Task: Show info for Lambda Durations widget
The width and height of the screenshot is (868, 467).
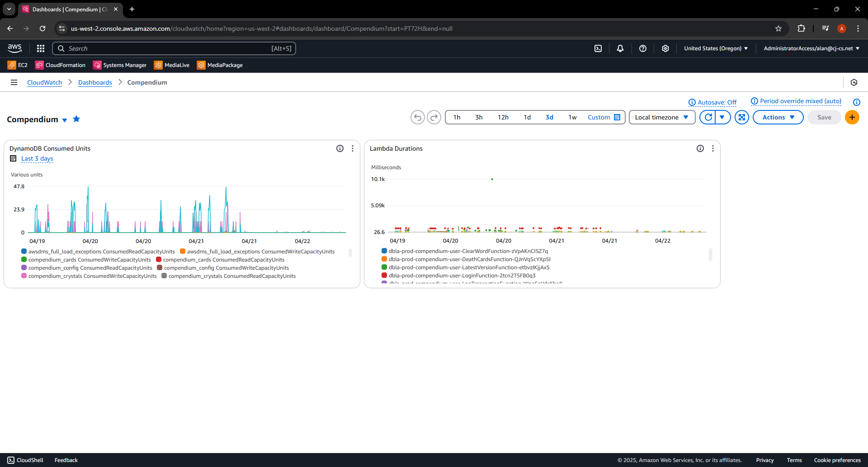Action: (700, 148)
